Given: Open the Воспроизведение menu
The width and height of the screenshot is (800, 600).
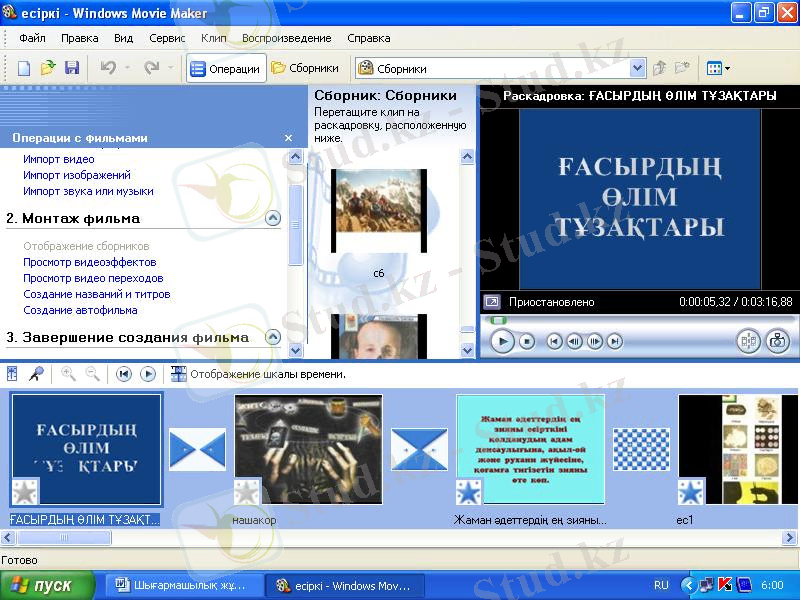Looking at the screenshot, I should pyautogui.click(x=286, y=38).
